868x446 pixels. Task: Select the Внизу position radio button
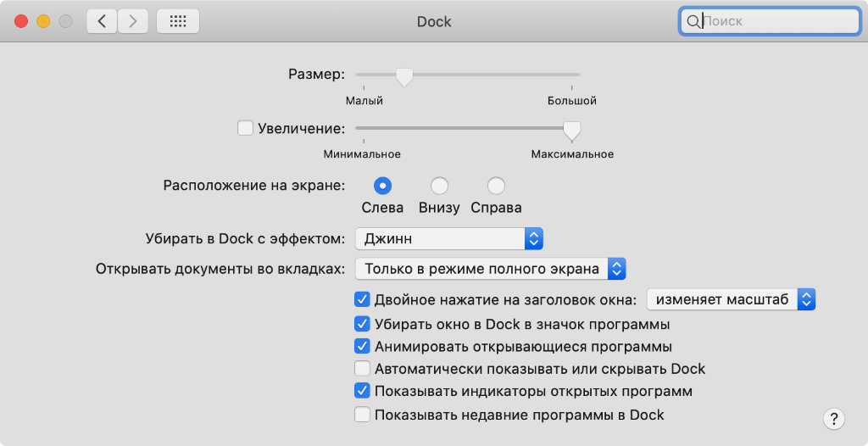point(439,186)
